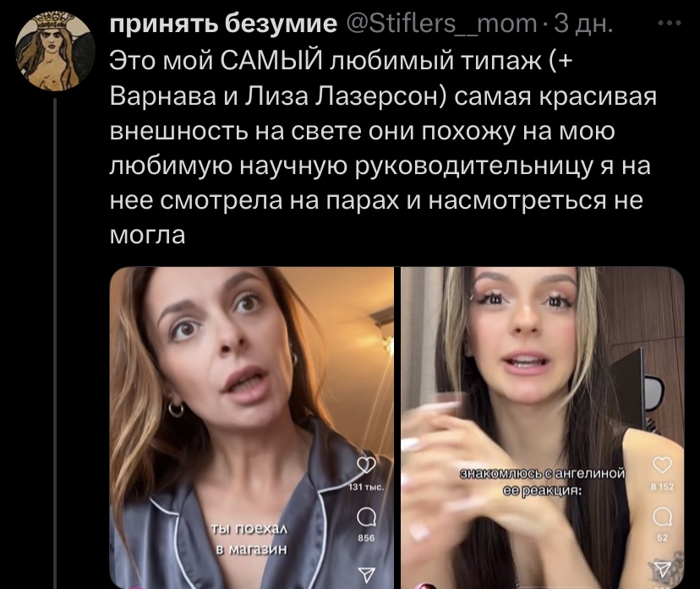Tap the heart icon on left video
Viewport: 700px width, 589px height.
point(366,466)
